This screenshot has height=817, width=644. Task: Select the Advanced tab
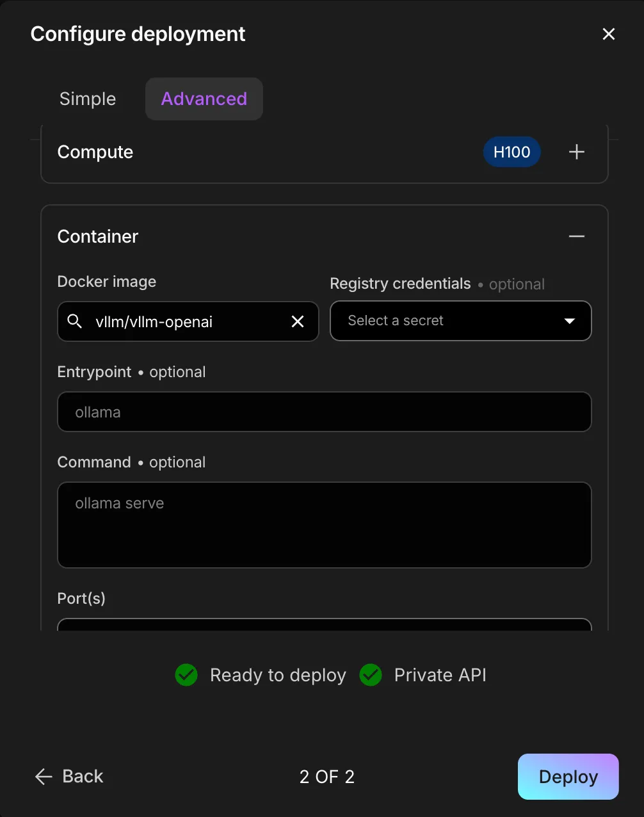[204, 99]
